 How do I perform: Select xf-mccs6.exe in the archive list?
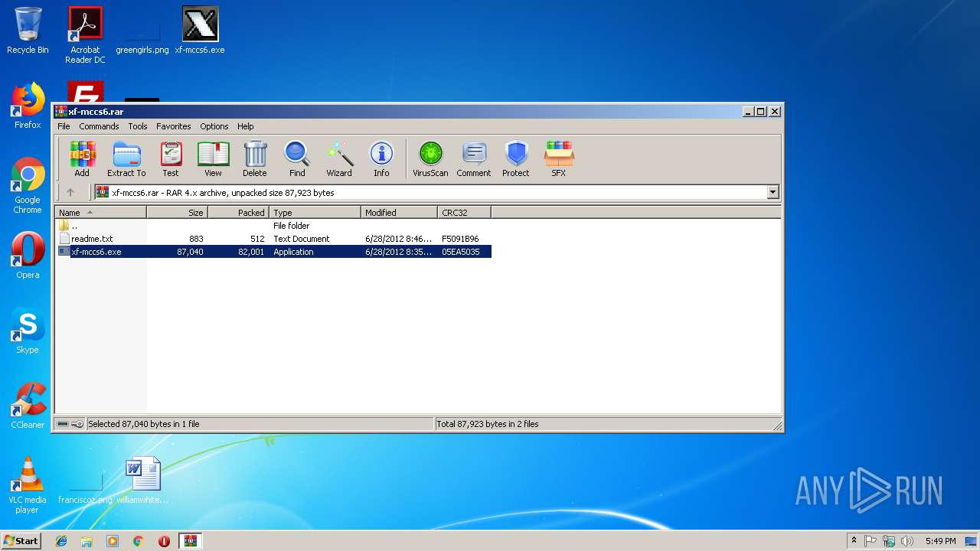(273, 252)
